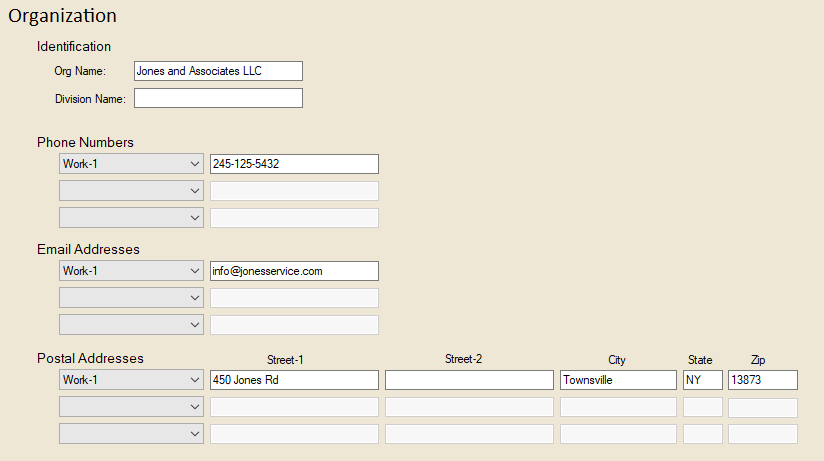The width and height of the screenshot is (824, 461).
Task: Click the Org Name text field
Action: tap(218, 71)
